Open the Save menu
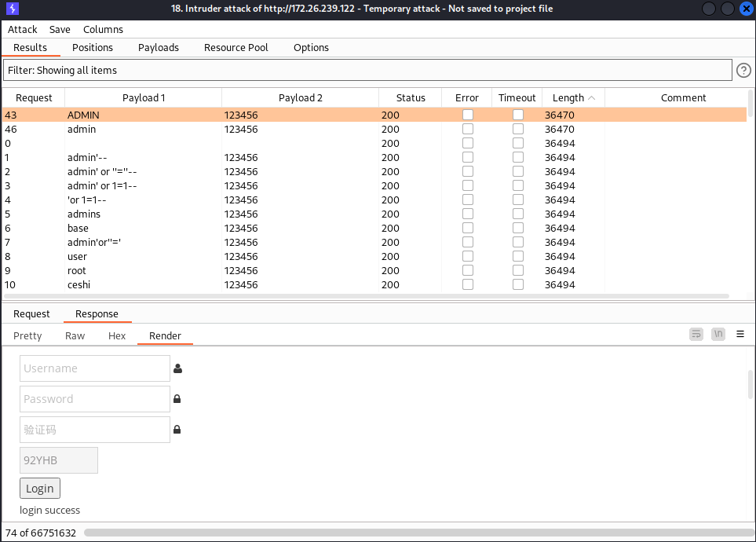The width and height of the screenshot is (756, 542). pos(60,29)
